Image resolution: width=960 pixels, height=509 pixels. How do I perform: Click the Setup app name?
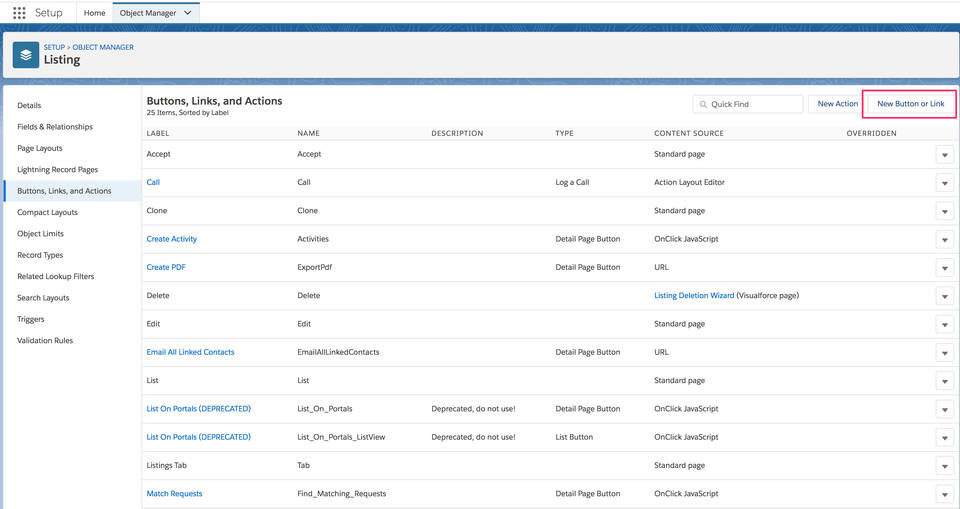click(x=48, y=13)
